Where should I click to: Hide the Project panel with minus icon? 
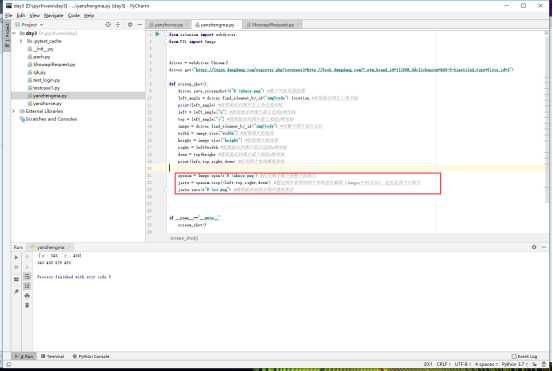pos(140,25)
